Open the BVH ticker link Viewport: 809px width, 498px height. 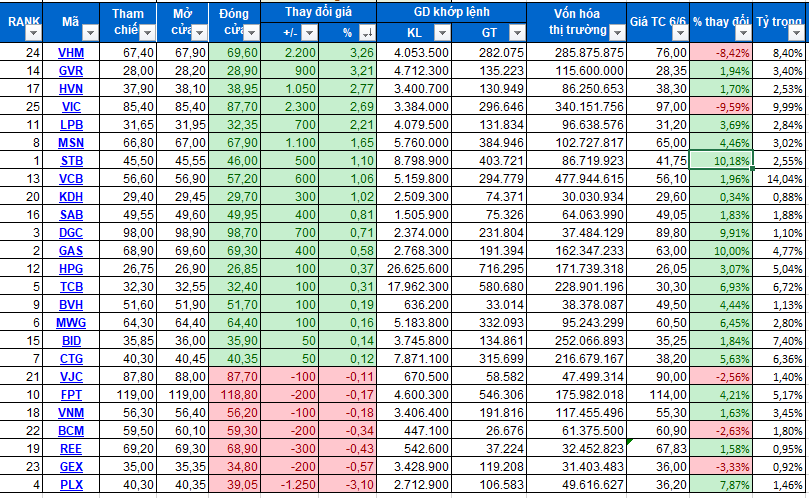(x=71, y=305)
